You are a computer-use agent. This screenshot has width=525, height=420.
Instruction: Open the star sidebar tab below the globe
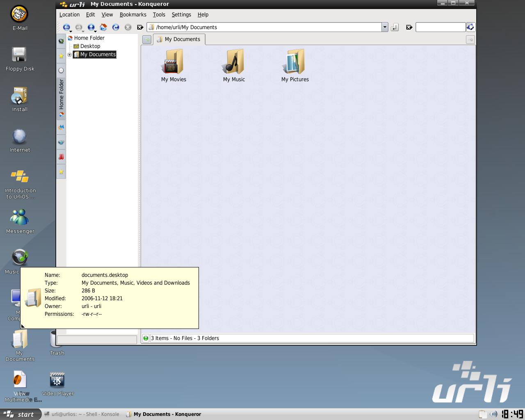tap(61, 56)
